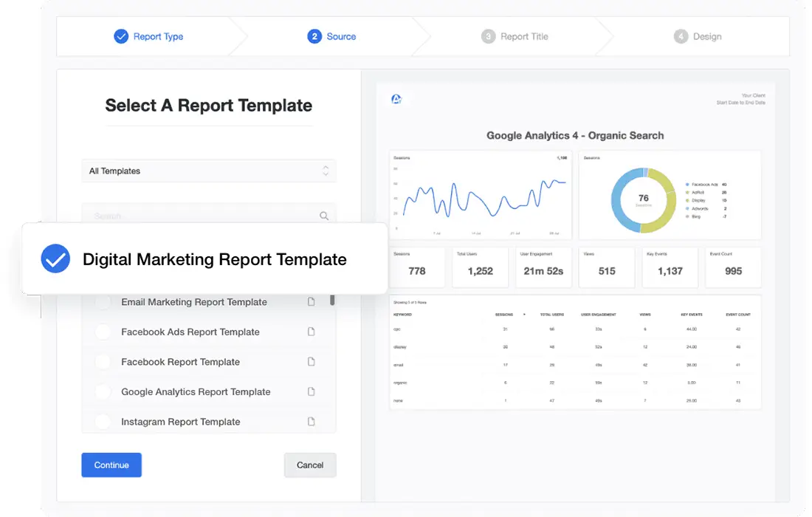Click the scrollbar thumb in the template list
This screenshot has width=812, height=517.
(x=331, y=301)
